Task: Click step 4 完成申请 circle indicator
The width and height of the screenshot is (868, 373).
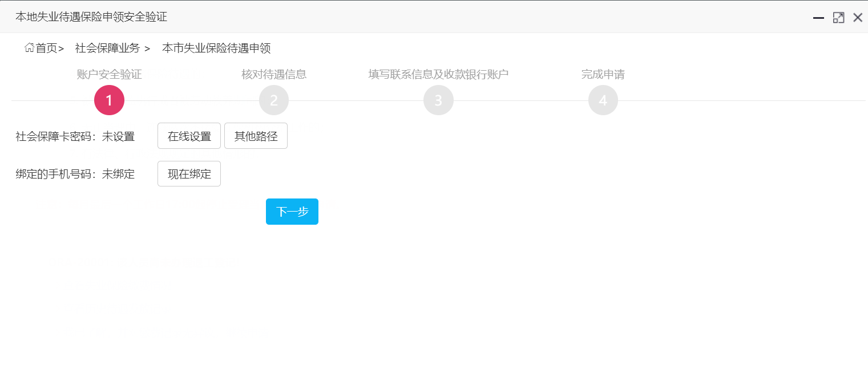Action: click(603, 100)
